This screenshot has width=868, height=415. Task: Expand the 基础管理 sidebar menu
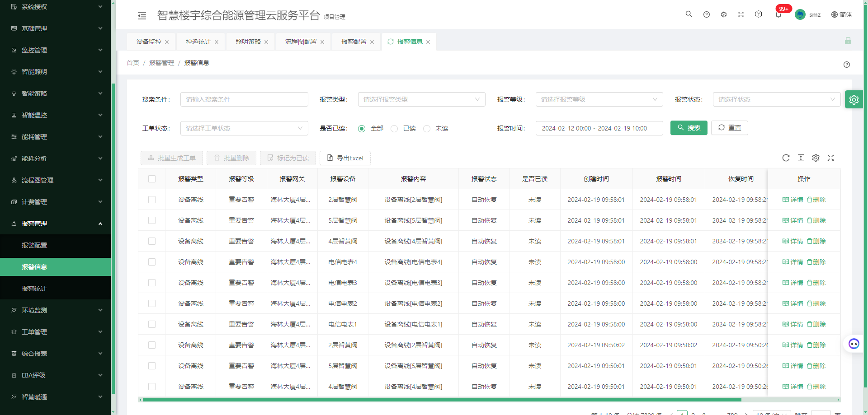[55, 28]
